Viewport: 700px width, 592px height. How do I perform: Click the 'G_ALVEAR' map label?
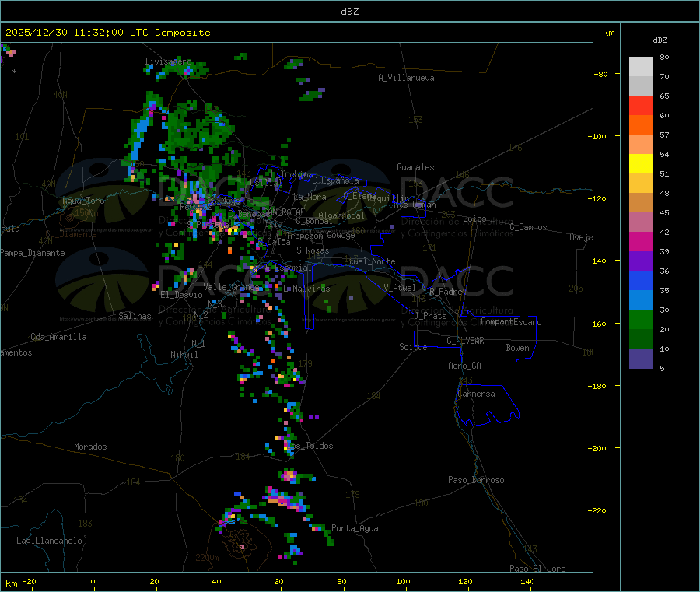point(465,341)
